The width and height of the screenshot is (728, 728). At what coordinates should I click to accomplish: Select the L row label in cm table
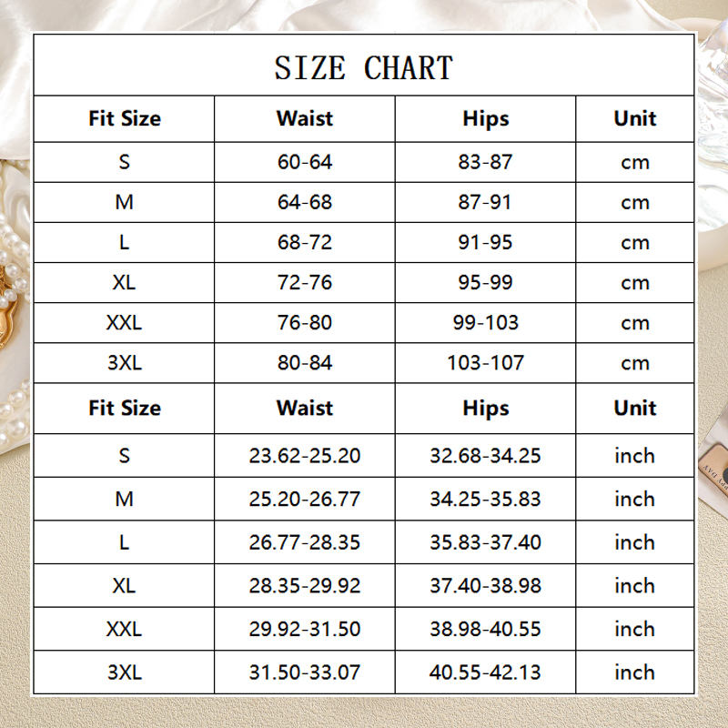124,242
